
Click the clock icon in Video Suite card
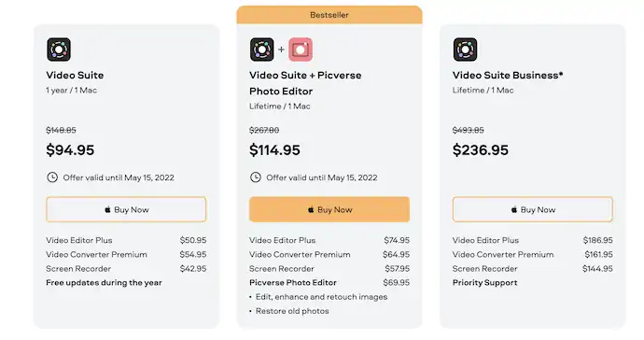(52, 177)
